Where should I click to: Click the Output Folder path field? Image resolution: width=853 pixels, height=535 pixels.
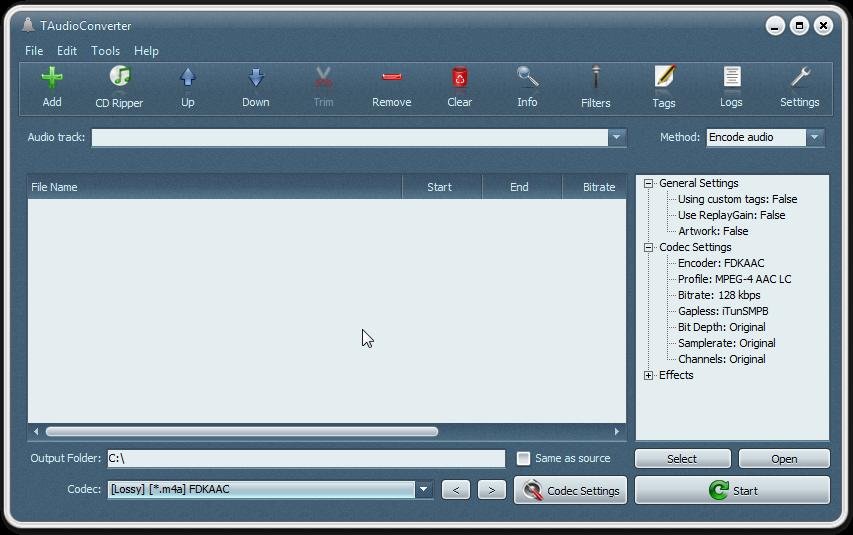click(306, 458)
